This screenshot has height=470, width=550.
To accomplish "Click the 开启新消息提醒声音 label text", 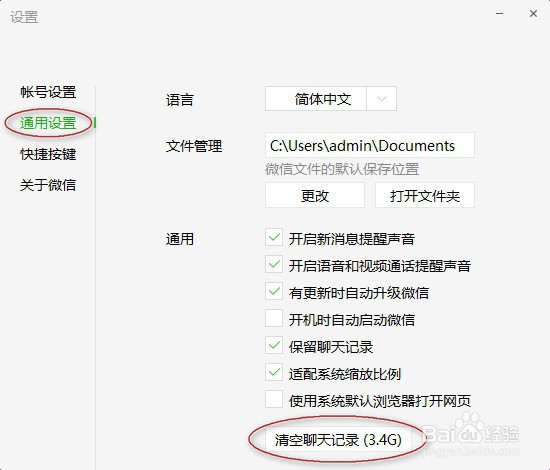I will [x=352, y=239].
